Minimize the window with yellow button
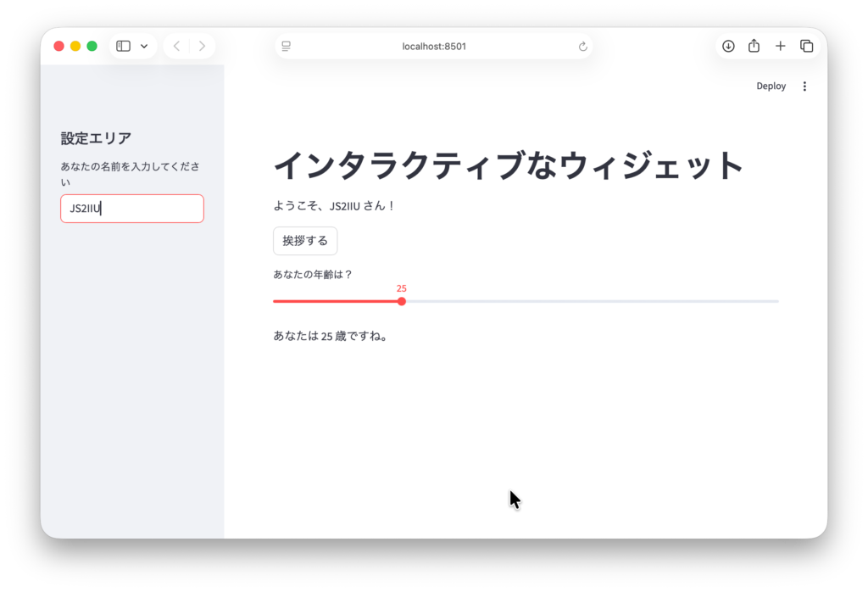Viewport: 868px width, 592px height. 75,46
